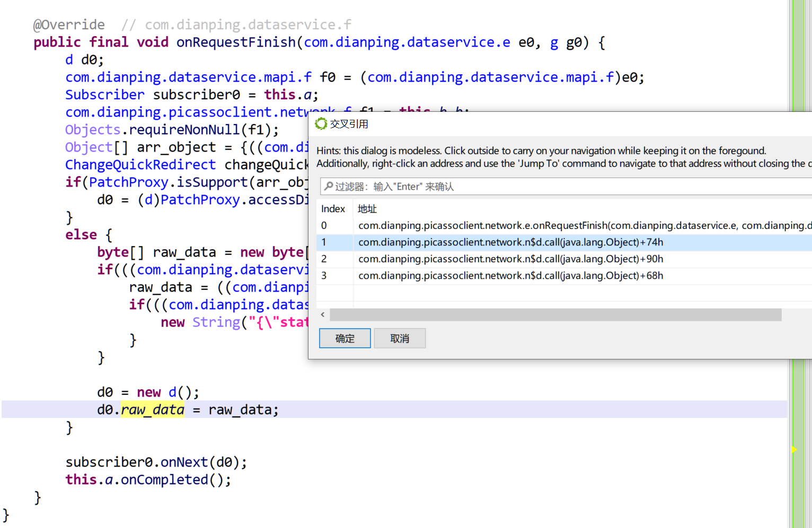
Task: Click the dialog horizontal scrollbar thumb
Action: click(555, 315)
